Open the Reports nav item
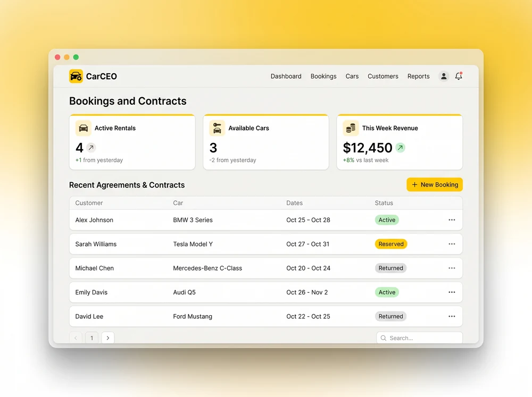 [418, 77]
